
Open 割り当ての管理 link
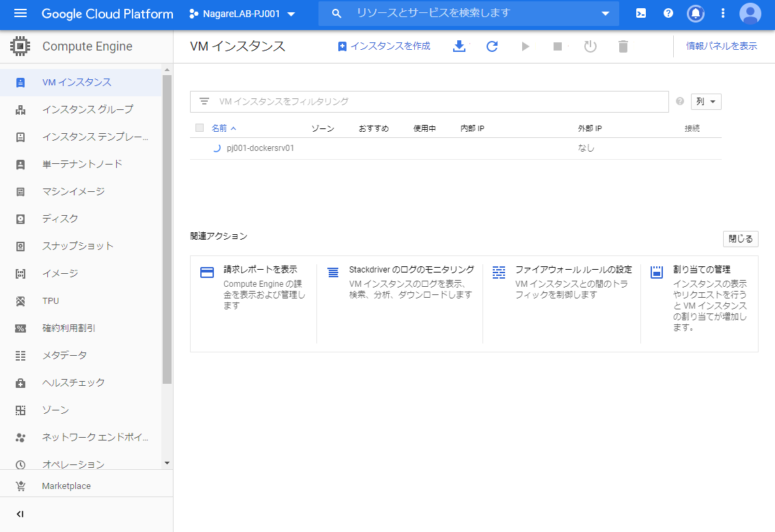(702, 269)
